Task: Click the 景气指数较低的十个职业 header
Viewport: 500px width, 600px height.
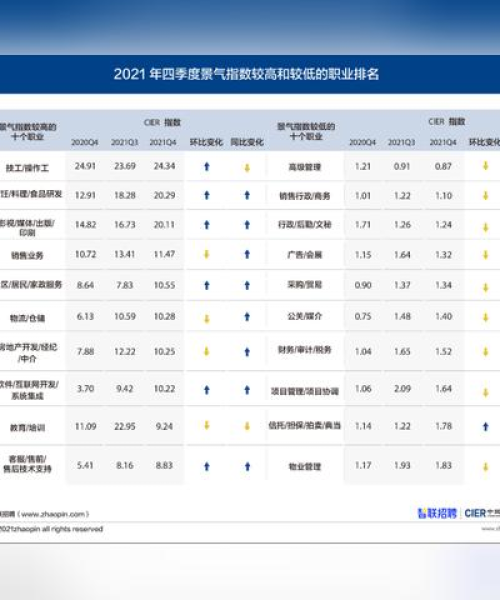Action: pyautogui.click(x=306, y=131)
